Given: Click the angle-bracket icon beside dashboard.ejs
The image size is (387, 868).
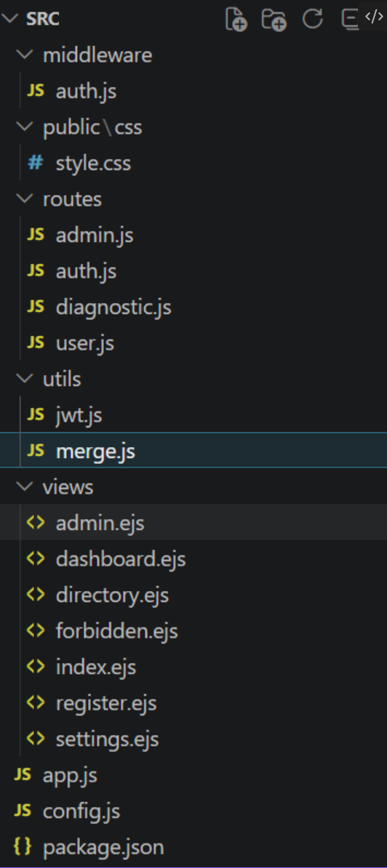Looking at the screenshot, I should click(x=36, y=558).
